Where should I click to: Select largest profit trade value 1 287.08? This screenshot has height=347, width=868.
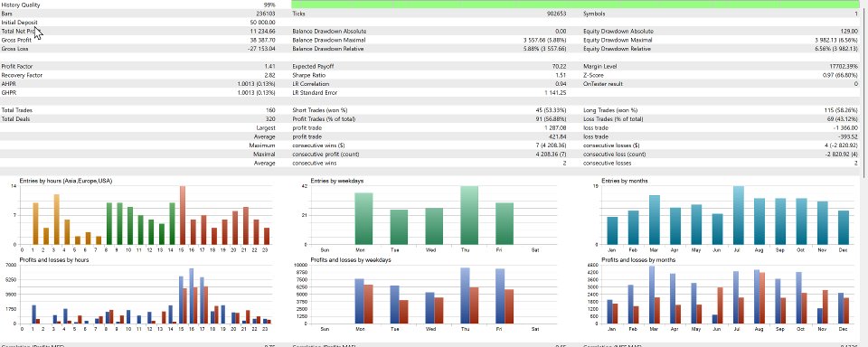click(x=556, y=127)
